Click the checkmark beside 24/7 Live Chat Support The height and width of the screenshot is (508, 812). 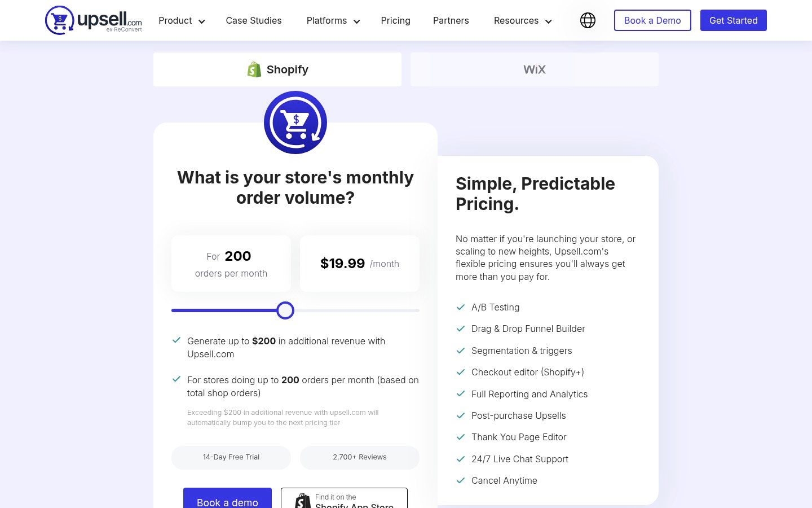461,459
